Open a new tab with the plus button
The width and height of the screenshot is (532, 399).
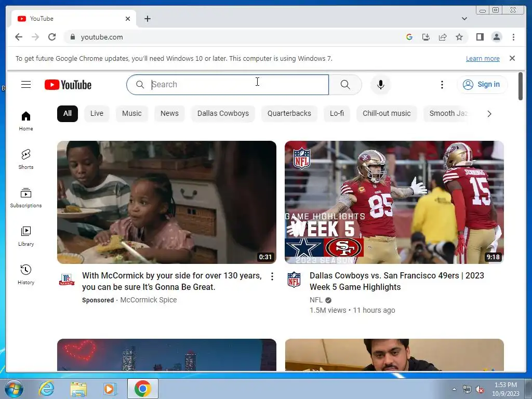coord(147,19)
